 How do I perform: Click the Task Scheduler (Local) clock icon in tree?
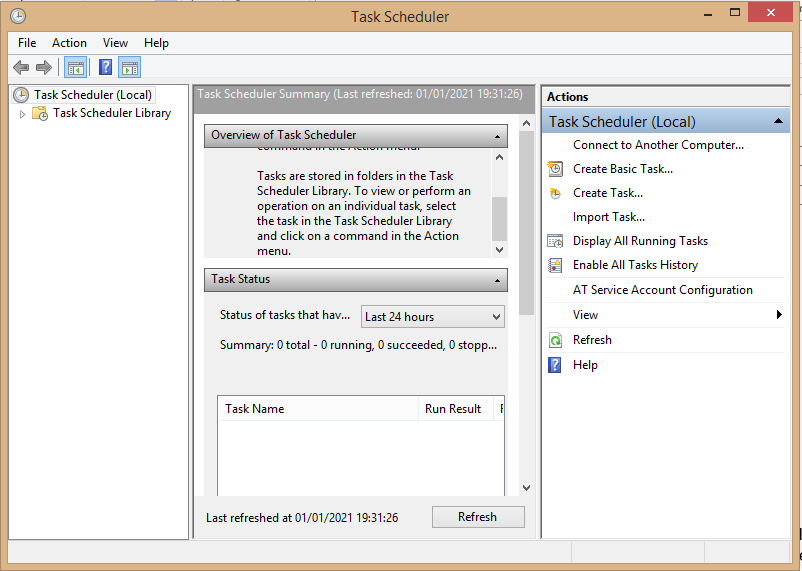pyautogui.click(x=21, y=95)
